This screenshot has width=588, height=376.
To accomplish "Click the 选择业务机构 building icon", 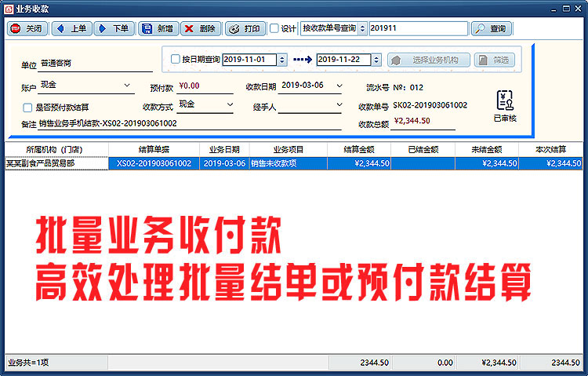I will tap(396, 60).
